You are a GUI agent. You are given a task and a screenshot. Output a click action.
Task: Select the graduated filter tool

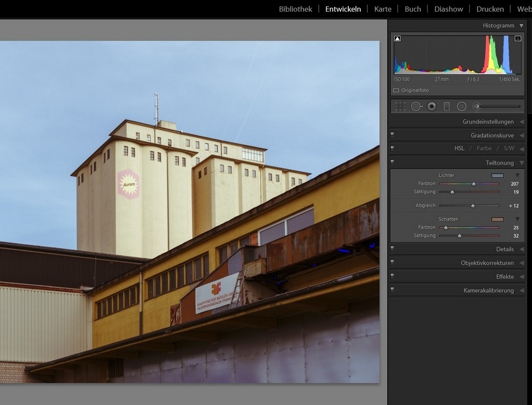[447, 107]
